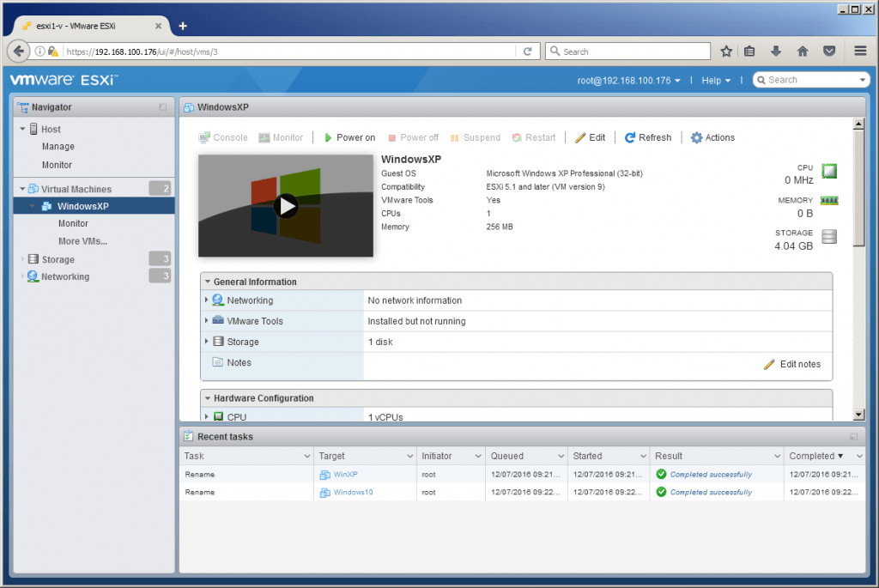Expand the Networking row in General Information
Image resolution: width=879 pixels, height=588 pixels.
point(206,300)
